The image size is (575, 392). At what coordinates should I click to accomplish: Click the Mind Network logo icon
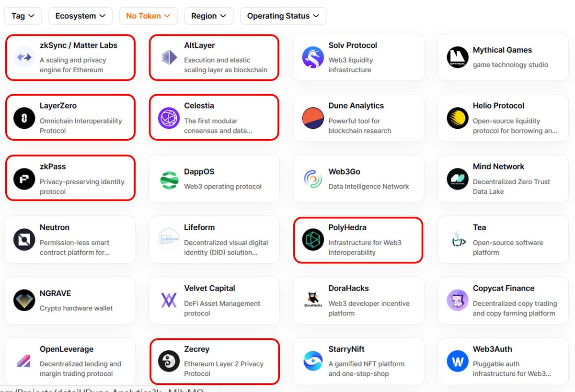(458, 179)
